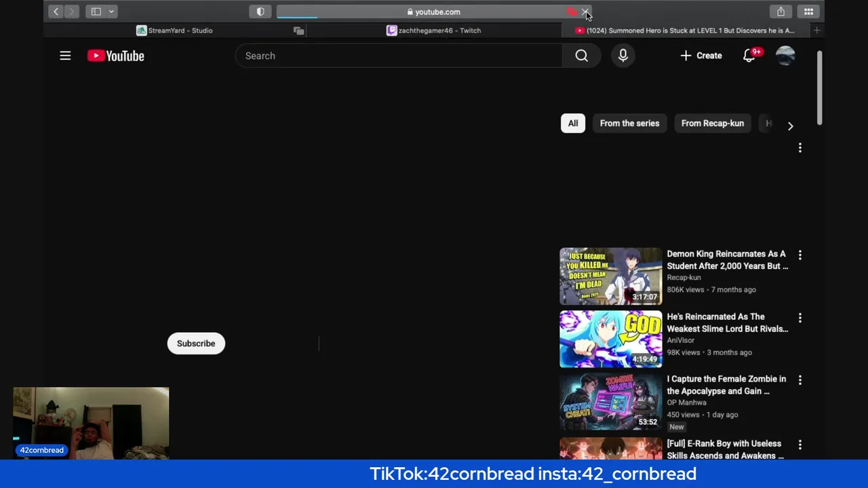The image size is (868, 488).
Task: Open the YouTube guide hamburger menu
Action: point(65,56)
